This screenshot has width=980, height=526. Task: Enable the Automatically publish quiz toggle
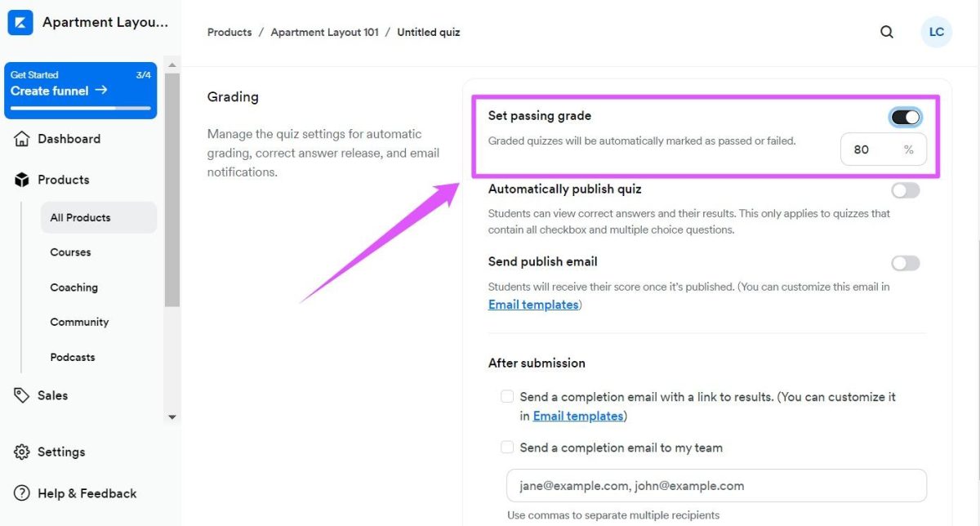pos(906,190)
